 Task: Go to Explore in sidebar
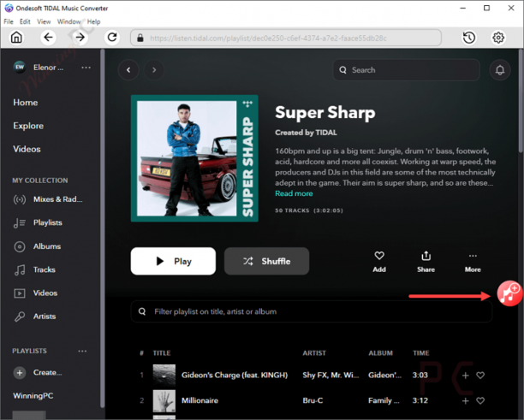coord(28,126)
